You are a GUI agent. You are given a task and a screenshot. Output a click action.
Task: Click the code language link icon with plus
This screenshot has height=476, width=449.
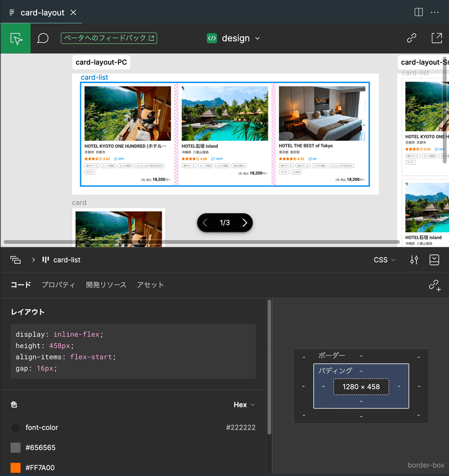434,286
